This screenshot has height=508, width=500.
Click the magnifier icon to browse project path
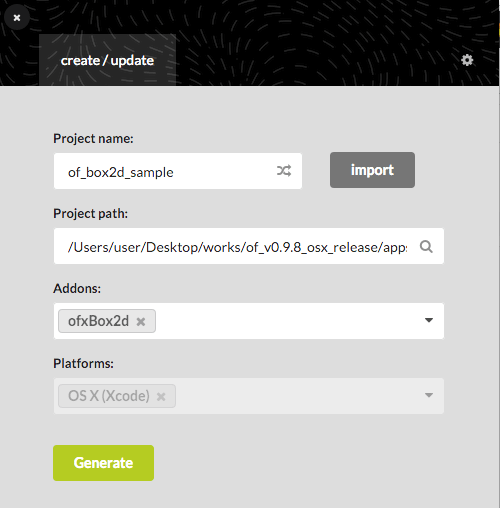tap(426, 247)
